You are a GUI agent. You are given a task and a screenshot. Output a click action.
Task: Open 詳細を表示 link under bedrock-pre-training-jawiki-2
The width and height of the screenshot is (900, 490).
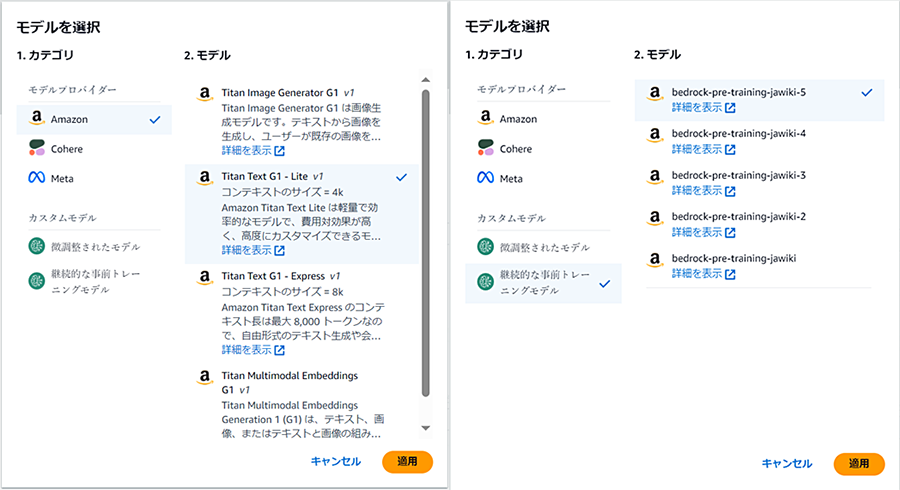click(704, 232)
